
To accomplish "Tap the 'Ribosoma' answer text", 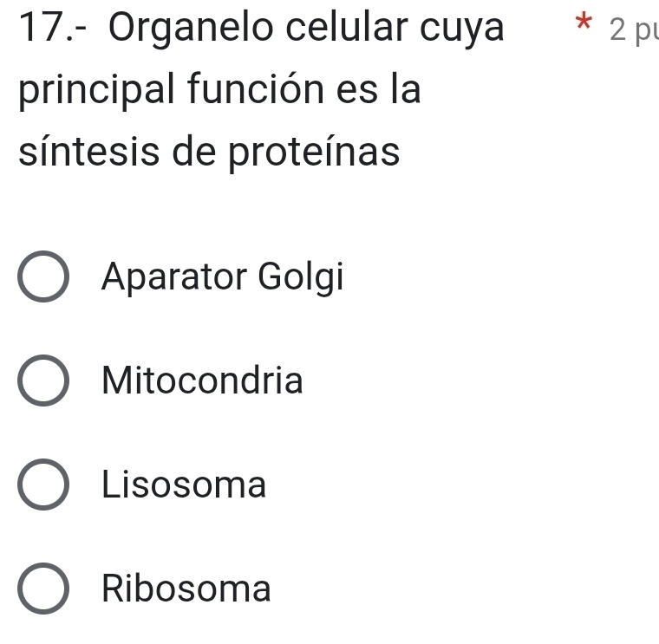I will (186, 589).
